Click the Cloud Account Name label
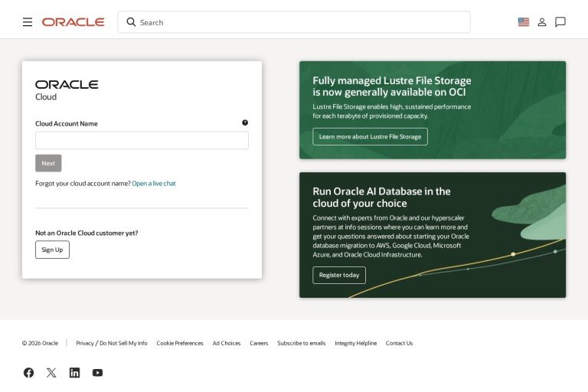 coord(67,124)
